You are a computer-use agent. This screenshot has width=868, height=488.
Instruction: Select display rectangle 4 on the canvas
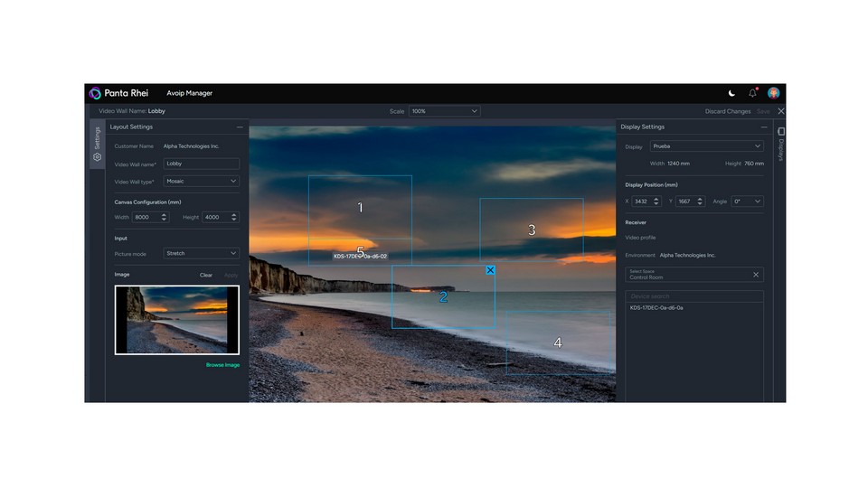click(x=558, y=343)
